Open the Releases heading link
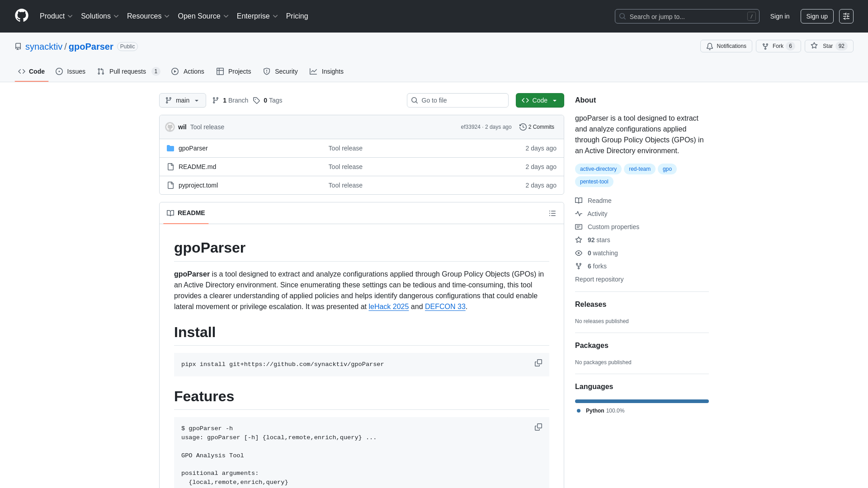 [590, 305]
